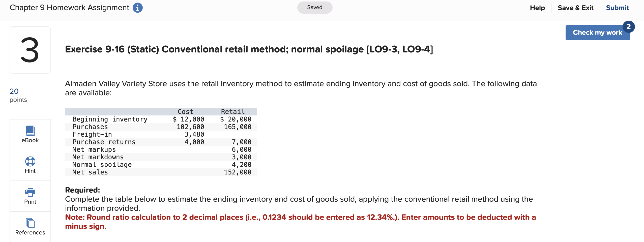Click the printer graphic above Print label

coord(30,192)
